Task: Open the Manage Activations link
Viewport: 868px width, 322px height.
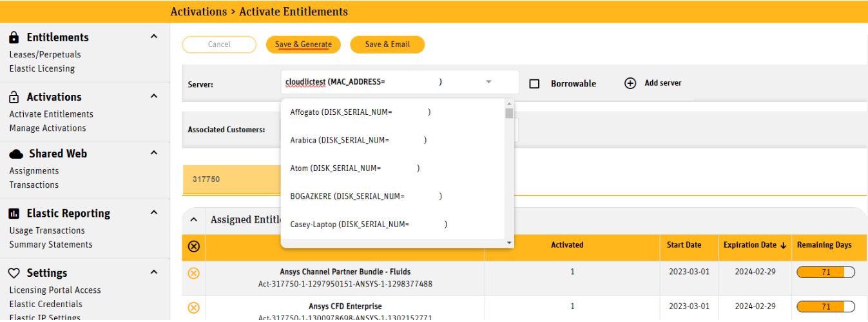Action: pyautogui.click(x=48, y=128)
